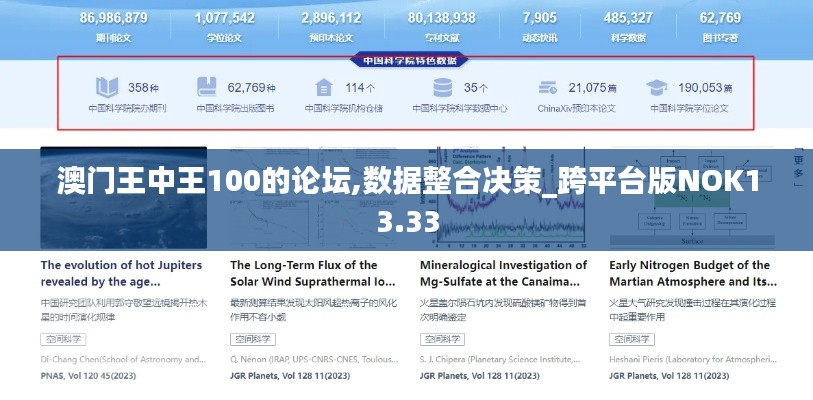Open the 学位论文 1,077,542 statistic
Image resolution: width=813 pixels, height=400 pixels.
point(224,26)
